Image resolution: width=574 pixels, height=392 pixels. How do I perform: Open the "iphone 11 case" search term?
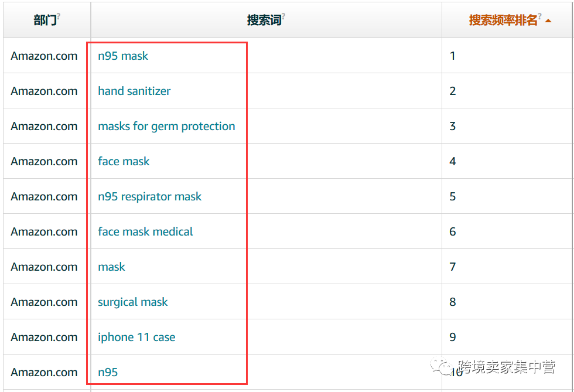(136, 337)
